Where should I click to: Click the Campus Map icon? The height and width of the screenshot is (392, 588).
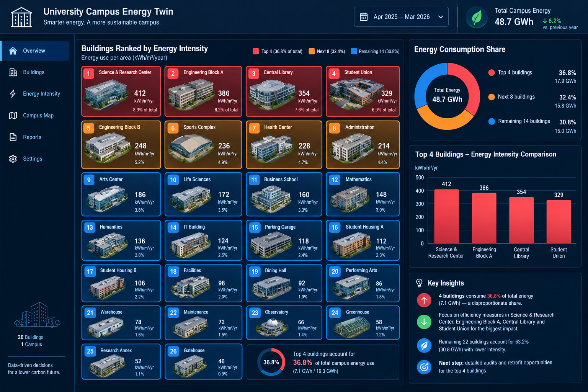[x=13, y=116]
